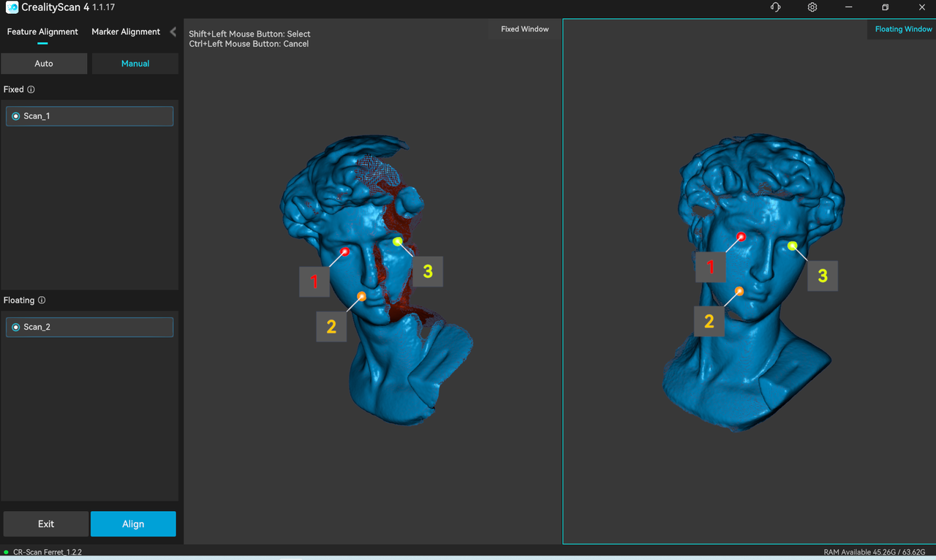
Task: Maximize or restore the application window
Action: [885, 7]
